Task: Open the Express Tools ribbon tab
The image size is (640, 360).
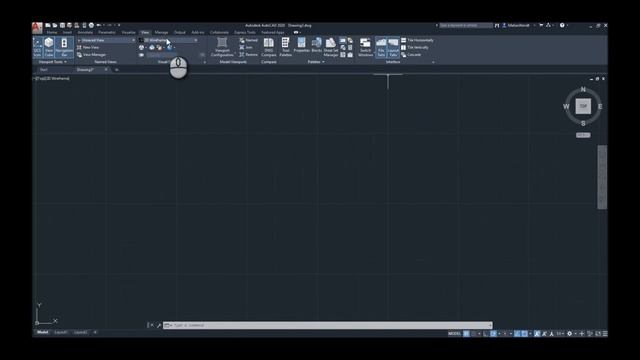Action: [244, 32]
